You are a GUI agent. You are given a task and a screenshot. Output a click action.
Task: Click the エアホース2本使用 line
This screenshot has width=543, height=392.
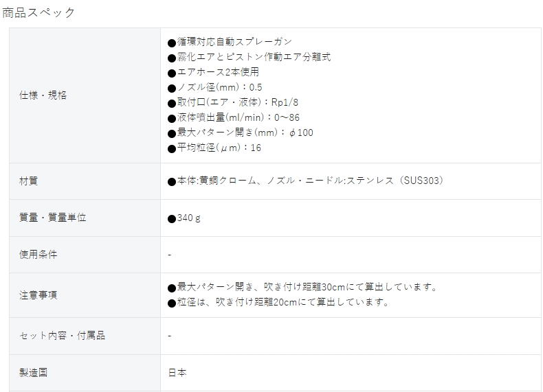point(213,72)
